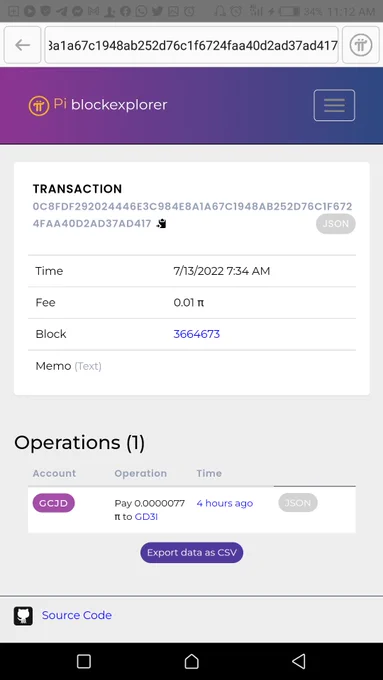Click the transaction hash text
383x680 pixels.
point(192,215)
